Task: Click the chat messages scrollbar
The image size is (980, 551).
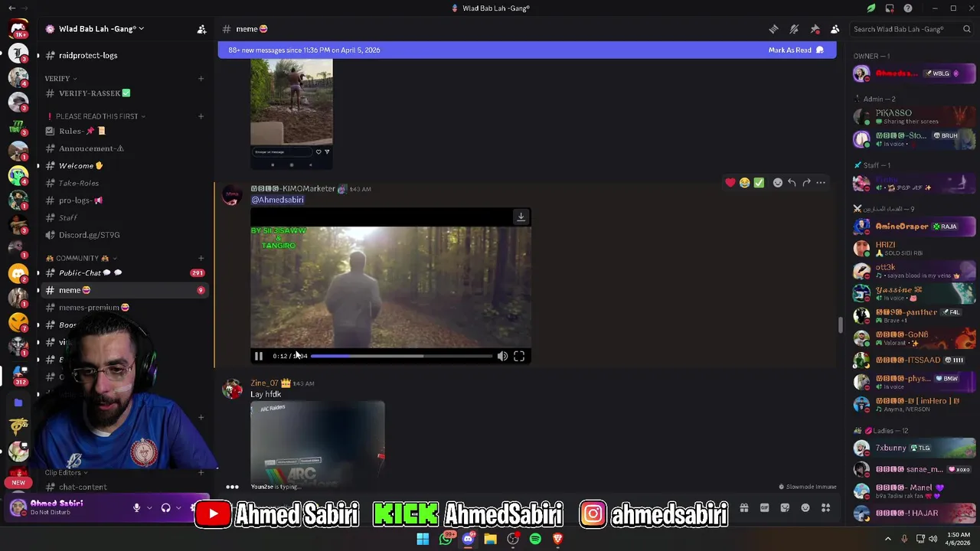Action: (x=840, y=324)
